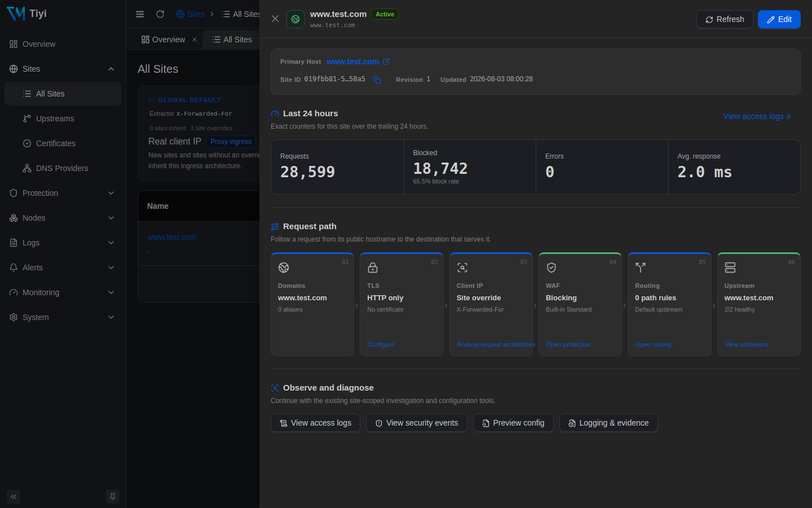Collapse the Sites sidebar section
This screenshot has width=812, height=508.
[x=63, y=69]
